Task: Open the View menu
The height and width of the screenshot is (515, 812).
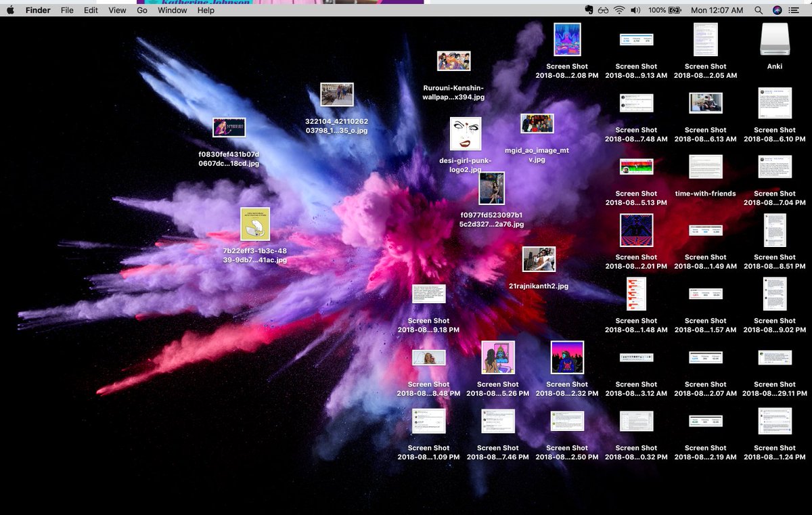Action: coord(117,11)
